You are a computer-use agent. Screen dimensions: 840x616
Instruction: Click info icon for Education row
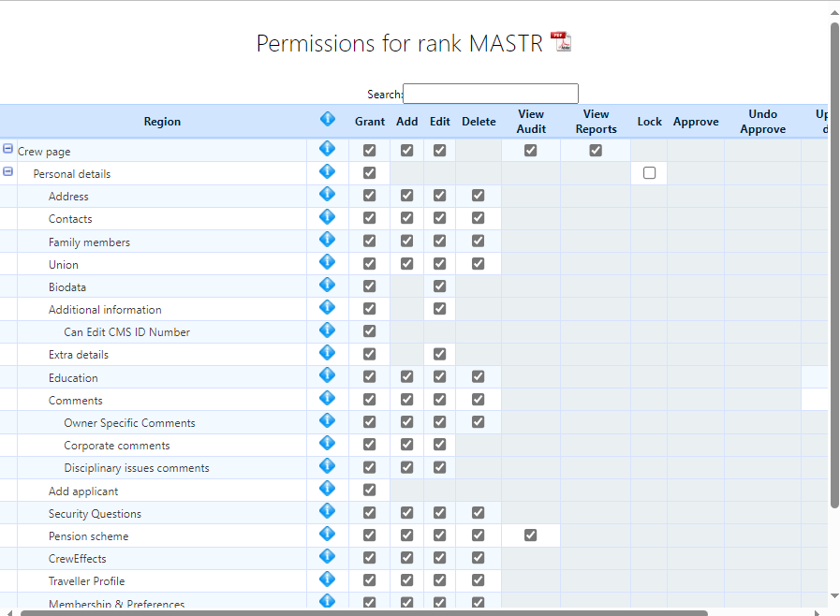pos(327,376)
